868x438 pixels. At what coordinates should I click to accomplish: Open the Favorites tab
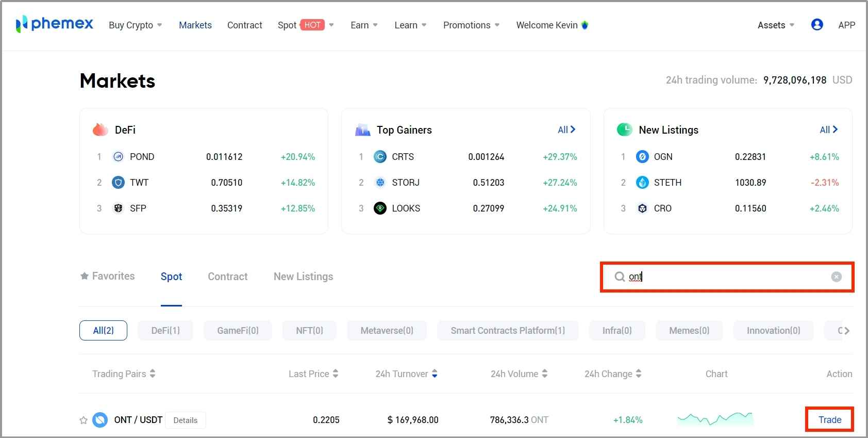[x=108, y=277]
